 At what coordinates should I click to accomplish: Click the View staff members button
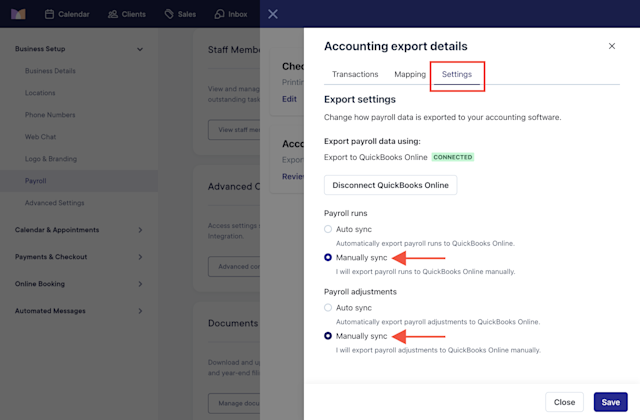(234, 130)
